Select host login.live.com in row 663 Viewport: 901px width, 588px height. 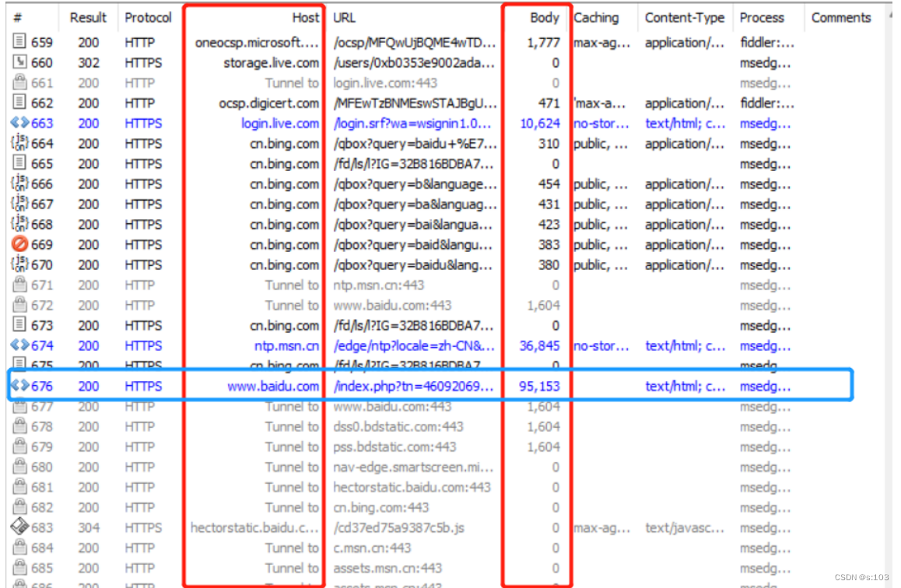click(280, 124)
